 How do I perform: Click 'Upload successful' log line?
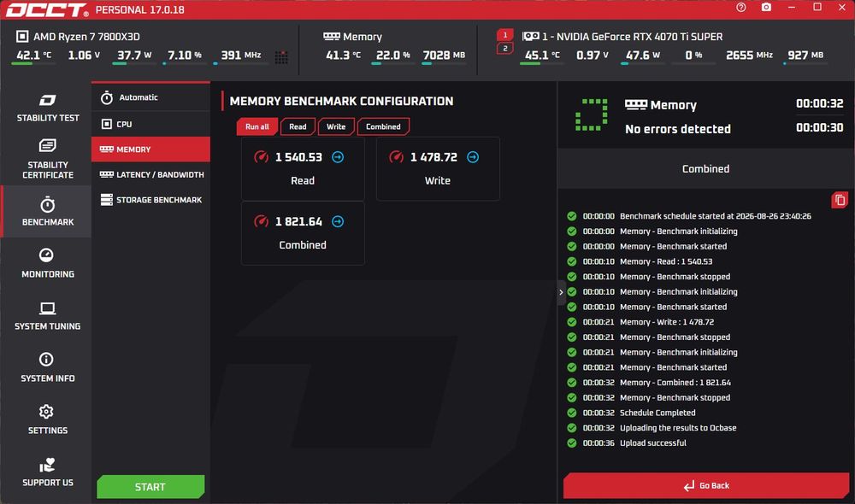652,443
